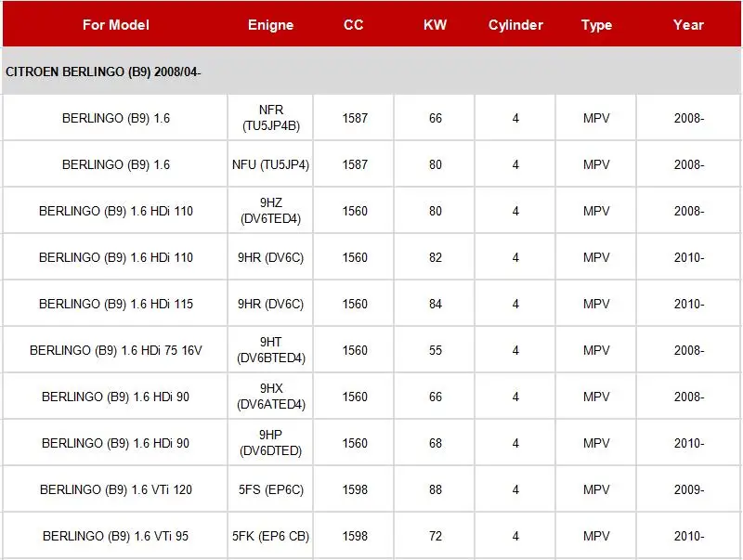Image resolution: width=743 pixels, height=560 pixels.
Task: Select 'BERLINGO (B9) 1.6 VTi 95' model cell
Action: tap(115, 536)
